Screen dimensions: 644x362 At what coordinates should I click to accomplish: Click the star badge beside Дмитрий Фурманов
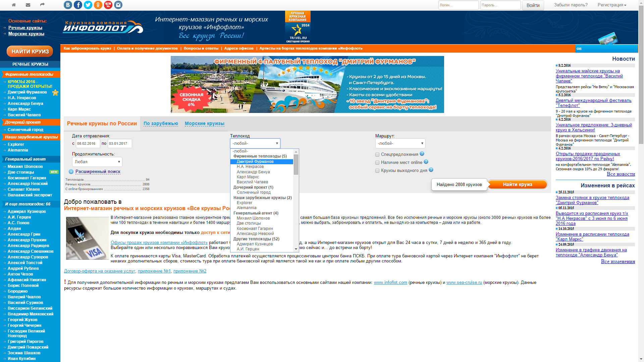pos(55,93)
